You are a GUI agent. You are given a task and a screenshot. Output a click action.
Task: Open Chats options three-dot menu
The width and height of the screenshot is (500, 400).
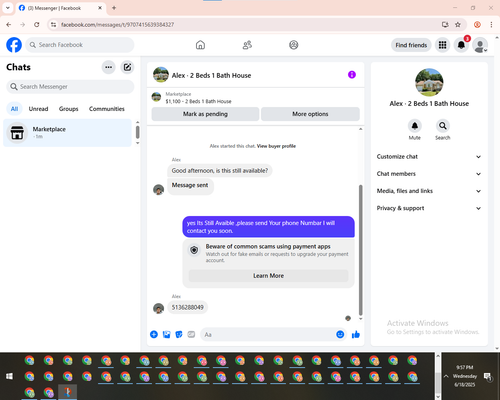pyautogui.click(x=108, y=67)
